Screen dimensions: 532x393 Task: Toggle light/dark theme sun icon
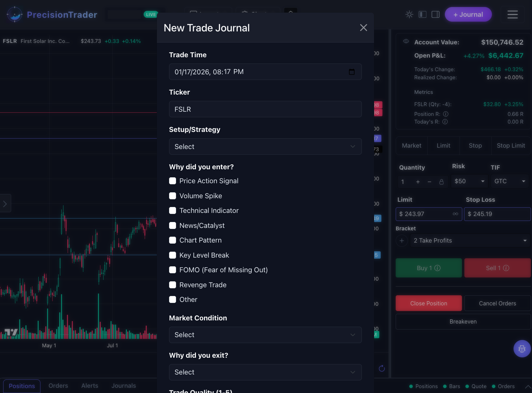click(x=409, y=14)
